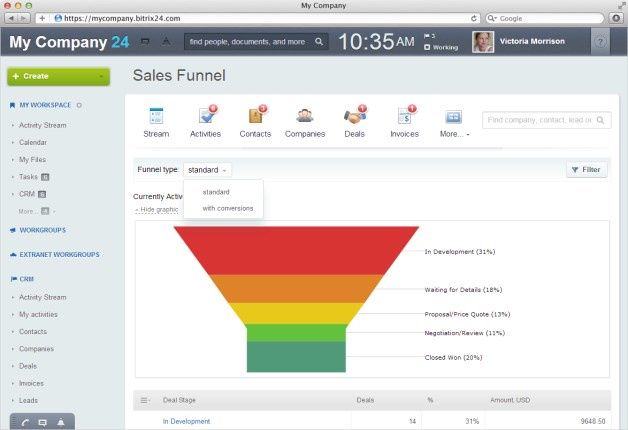The image size is (628, 430).
Task: Open Contacts in CRM sidebar section
Action: click(x=33, y=332)
